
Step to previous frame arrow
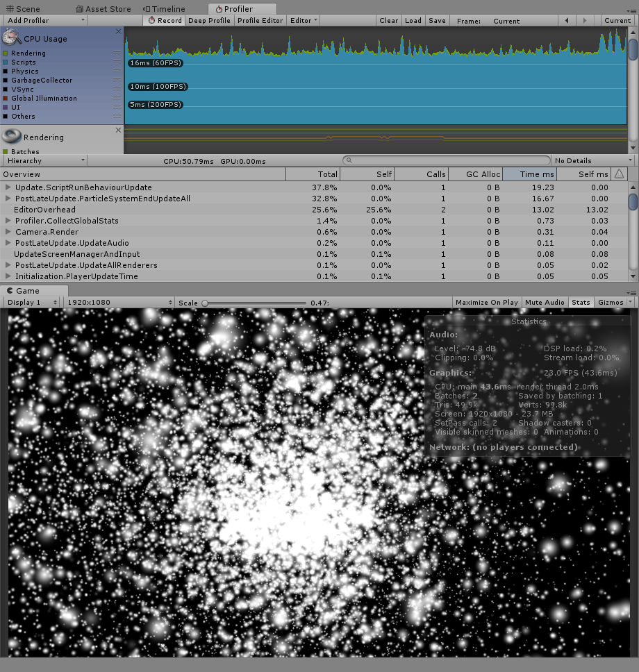(567, 21)
